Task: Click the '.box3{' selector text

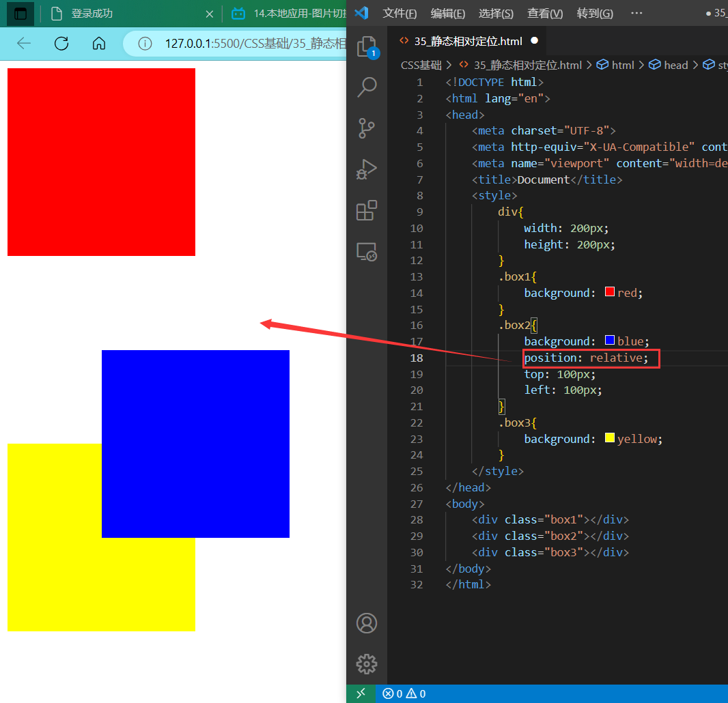Action: click(517, 422)
